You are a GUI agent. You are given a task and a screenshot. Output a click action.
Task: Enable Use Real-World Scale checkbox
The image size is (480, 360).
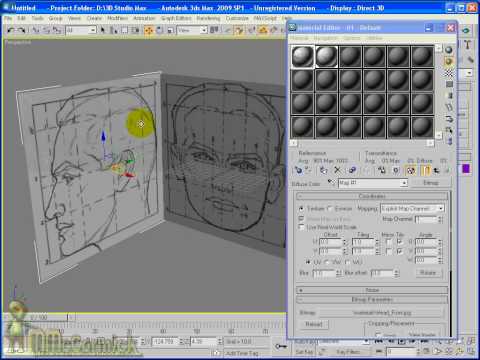(301, 227)
